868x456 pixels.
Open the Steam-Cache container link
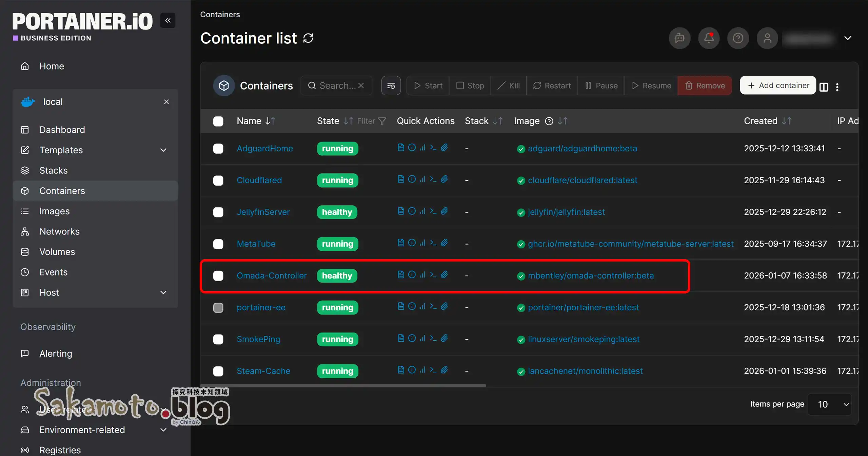pos(263,371)
